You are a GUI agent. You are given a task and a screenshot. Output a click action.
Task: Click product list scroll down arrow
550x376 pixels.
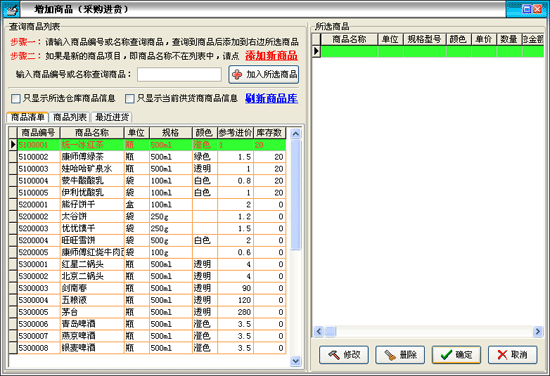click(x=296, y=361)
